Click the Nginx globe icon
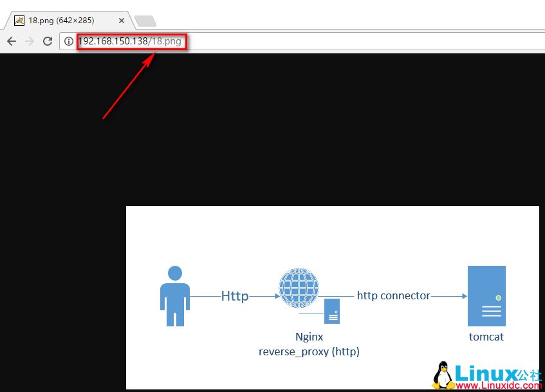545x392 pixels. point(299,288)
